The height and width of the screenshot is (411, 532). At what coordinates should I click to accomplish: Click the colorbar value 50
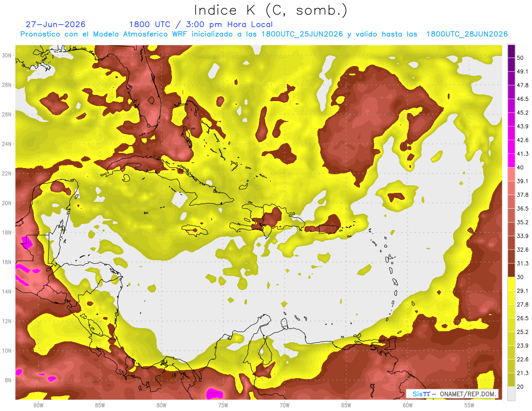tap(520, 58)
